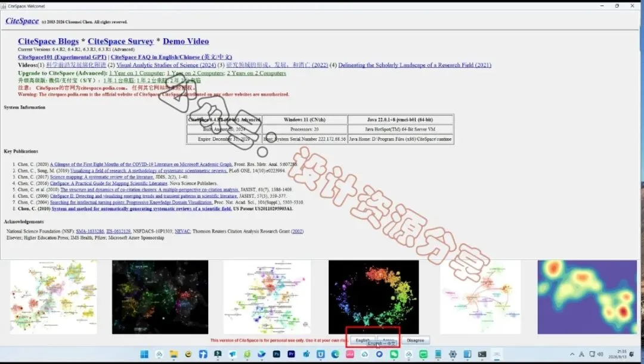
Task: Open CiteSpace: A Practical Guide link
Action: tap(109, 183)
